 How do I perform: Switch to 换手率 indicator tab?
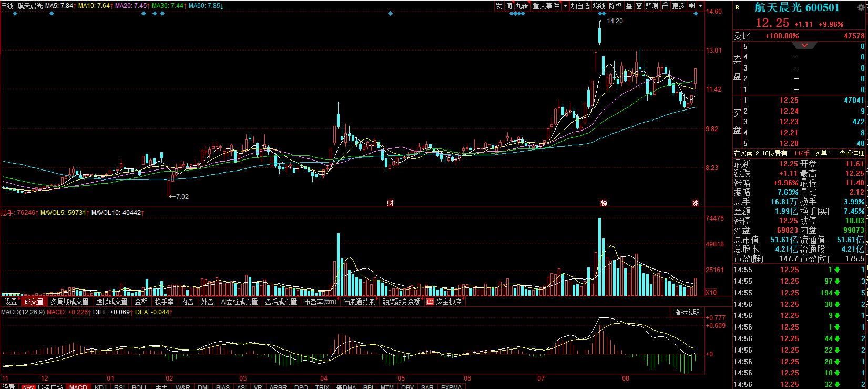(x=164, y=302)
